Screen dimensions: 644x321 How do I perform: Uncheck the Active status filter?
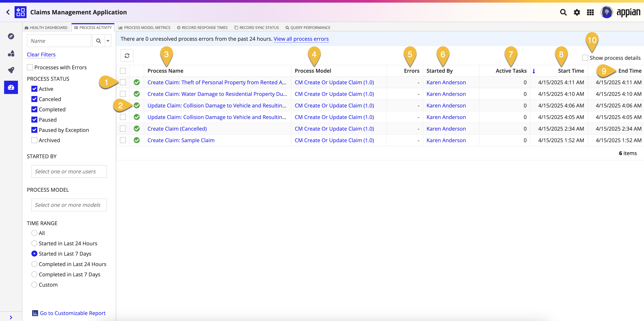point(35,89)
